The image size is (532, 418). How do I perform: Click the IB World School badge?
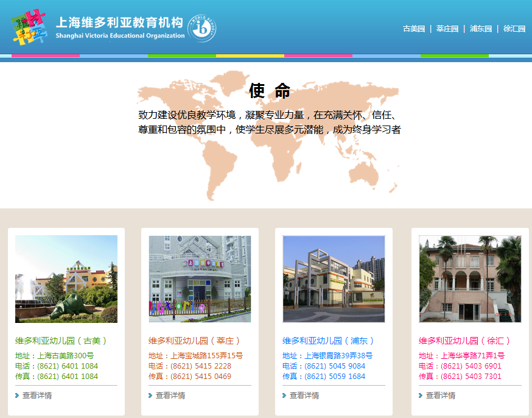(x=202, y=28)
